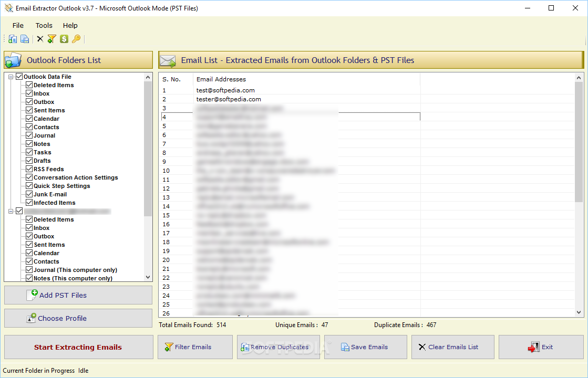Uncheck the Infected Items checkbox
The height and width of the screenshot is (378, 588).
click(x=29, y=202)
